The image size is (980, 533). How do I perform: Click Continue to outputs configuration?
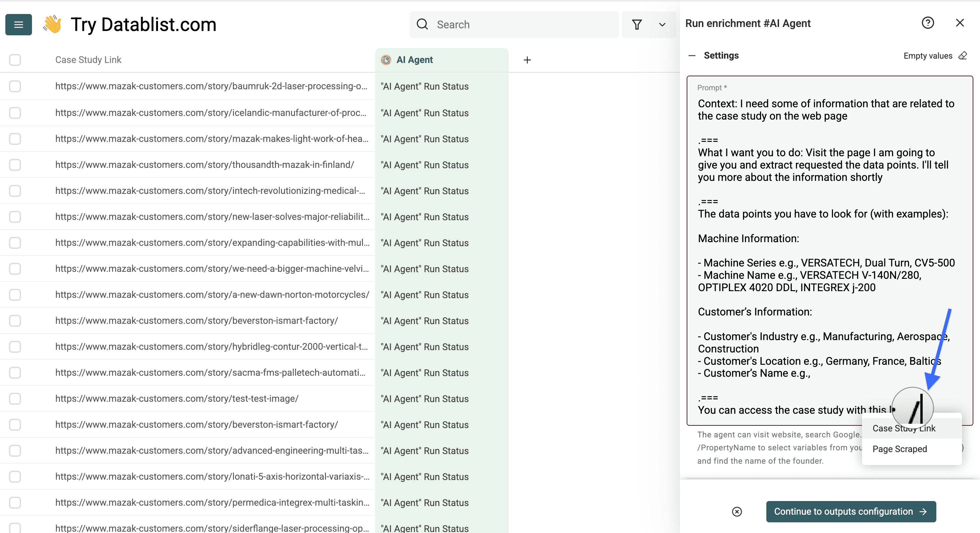pyautogui.click(x=851, y=512)
